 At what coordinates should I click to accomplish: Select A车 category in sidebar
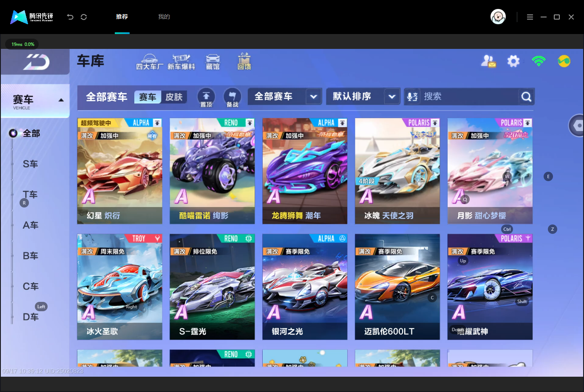31,225
